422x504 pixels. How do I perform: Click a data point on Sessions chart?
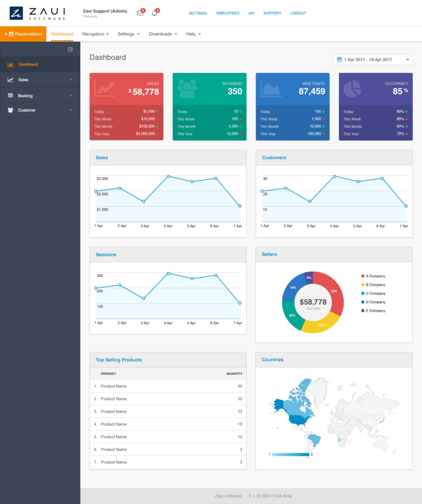(x=168, y=273)
